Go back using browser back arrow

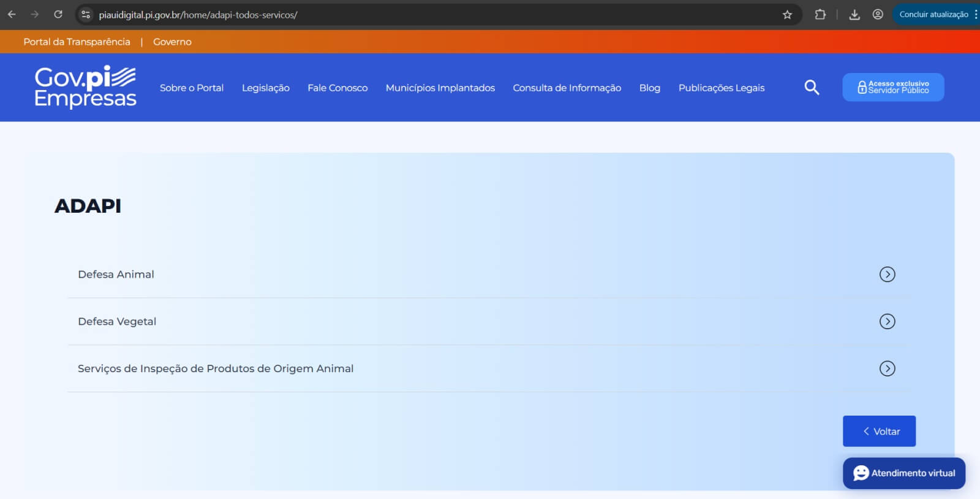pos(12,15)
